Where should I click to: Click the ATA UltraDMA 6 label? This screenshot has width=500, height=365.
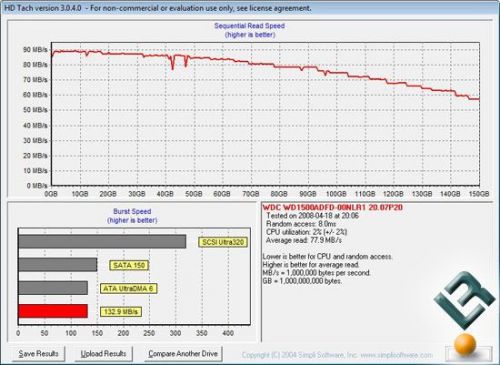[x=128, y=289]
